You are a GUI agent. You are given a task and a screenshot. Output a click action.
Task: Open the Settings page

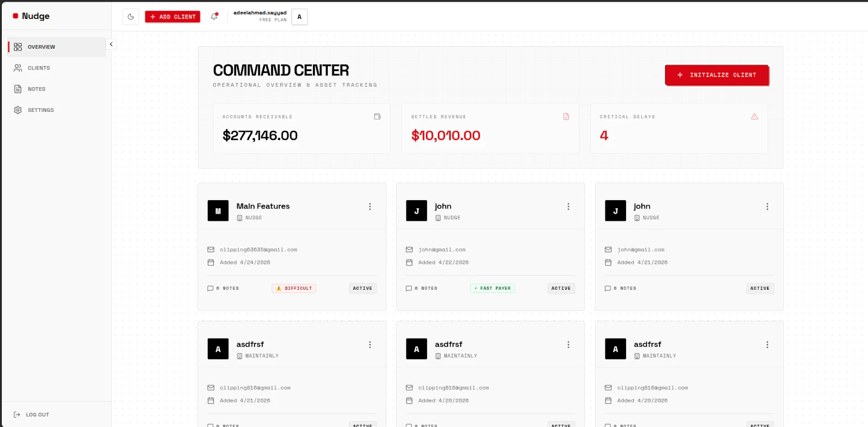click(56, 110)
